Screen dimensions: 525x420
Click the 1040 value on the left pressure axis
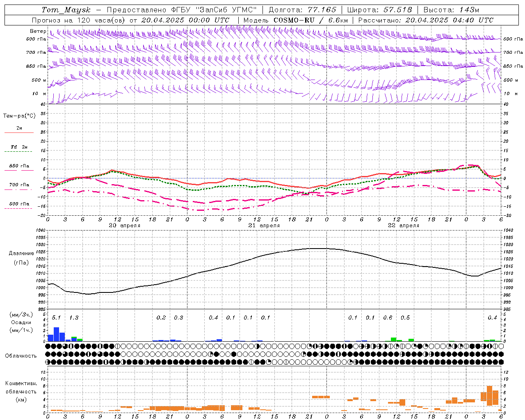pyautogui.click(x=41, y=231)
